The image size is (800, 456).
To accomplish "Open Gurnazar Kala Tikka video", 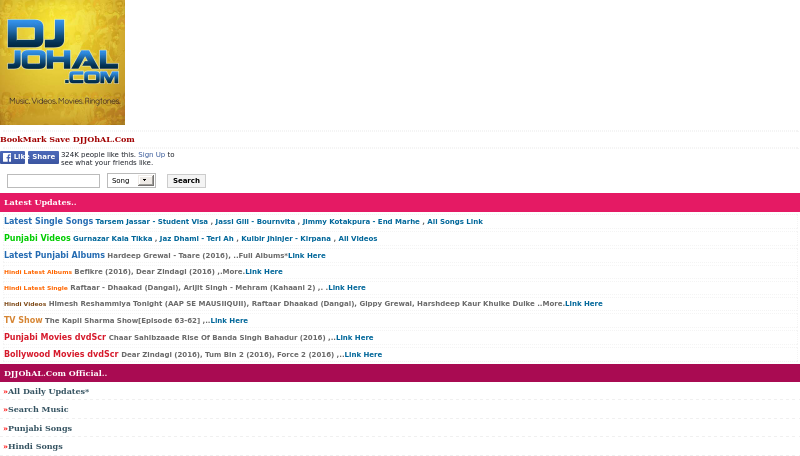I will coord(113,239).
